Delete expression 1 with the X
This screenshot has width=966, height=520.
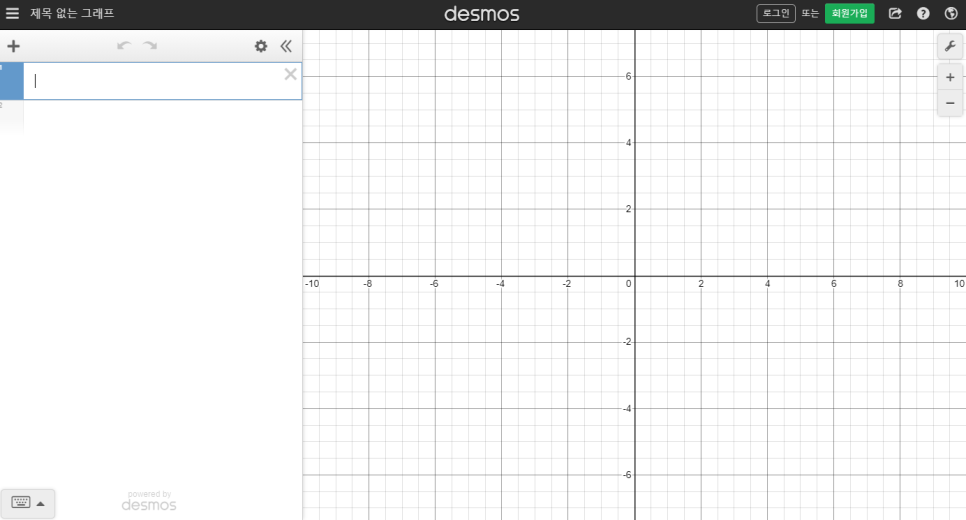pyautogui.click(x=290, y=75)
